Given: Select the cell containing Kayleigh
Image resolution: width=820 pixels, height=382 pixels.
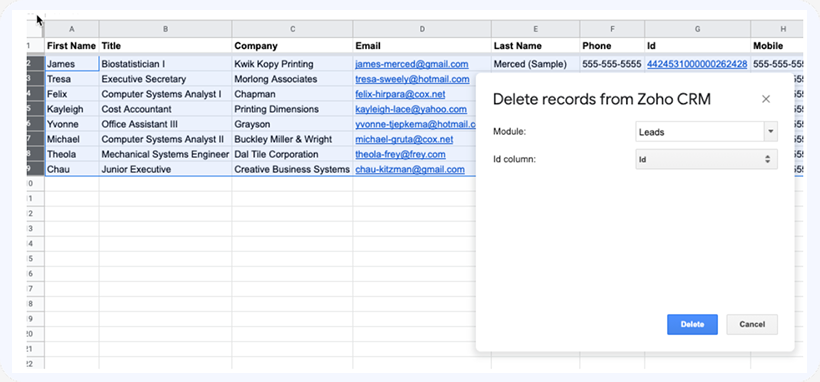Looking at the screenshot, I should (72, 109).
